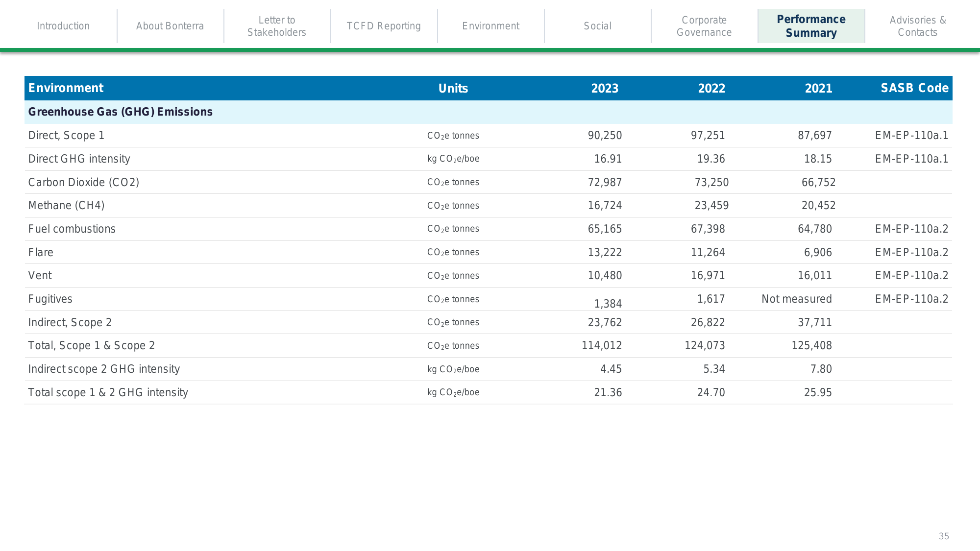Screen dimensions: 980x551
Task: Select the value 16.91
Action: click(608, 159)
